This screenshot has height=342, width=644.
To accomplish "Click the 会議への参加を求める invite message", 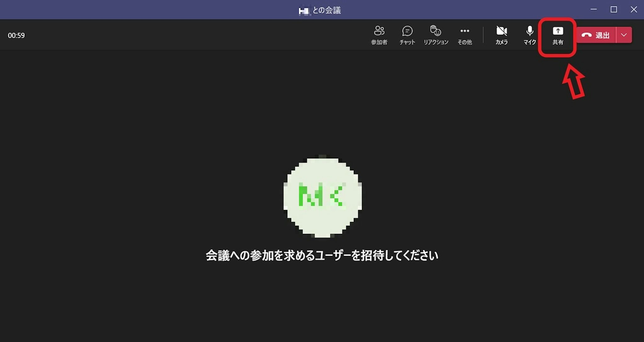I will click(x=322, y=255).
